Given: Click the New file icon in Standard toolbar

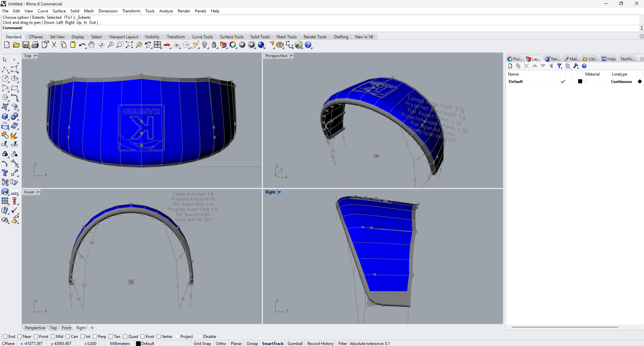Looking at the screenshot, I should click(7, 45).
